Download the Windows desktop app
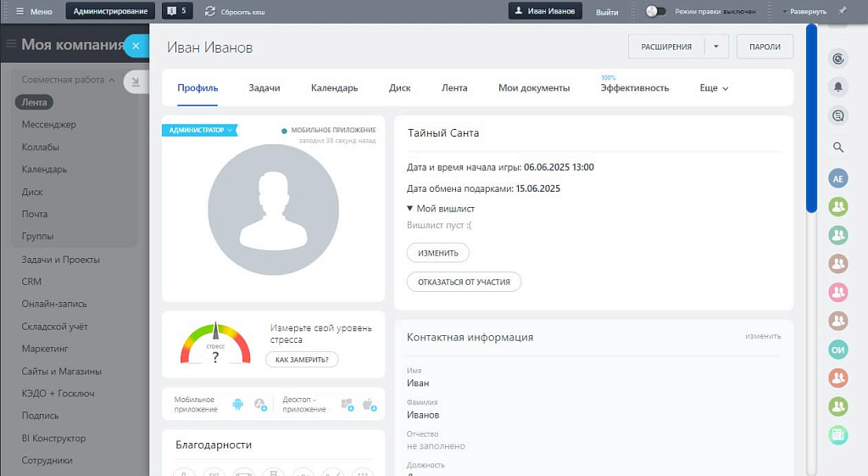 (x=346, y=405)
